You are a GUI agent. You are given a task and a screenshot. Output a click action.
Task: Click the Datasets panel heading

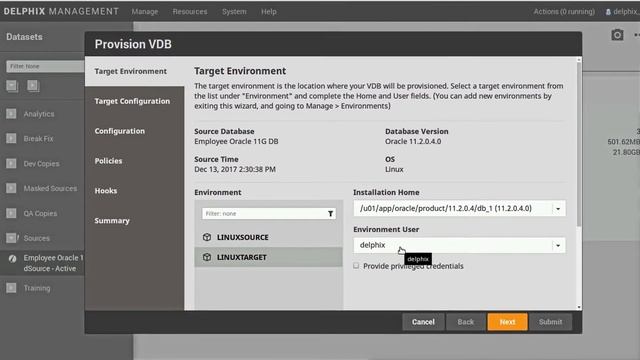[x=24, y=37]
